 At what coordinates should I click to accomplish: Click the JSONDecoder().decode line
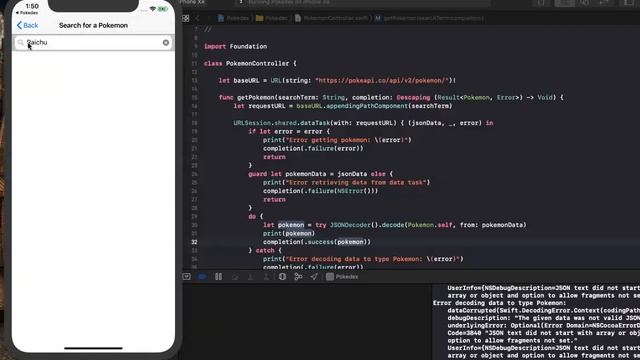click(395, 225)
